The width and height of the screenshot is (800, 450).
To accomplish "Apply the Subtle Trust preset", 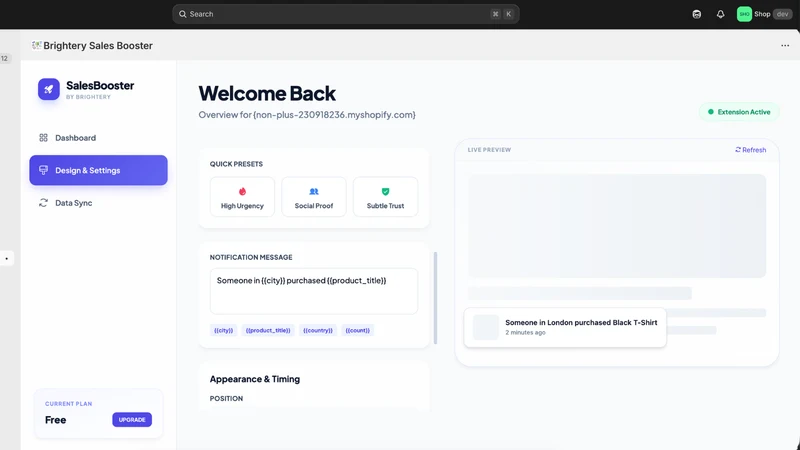I will click(385, 197).
